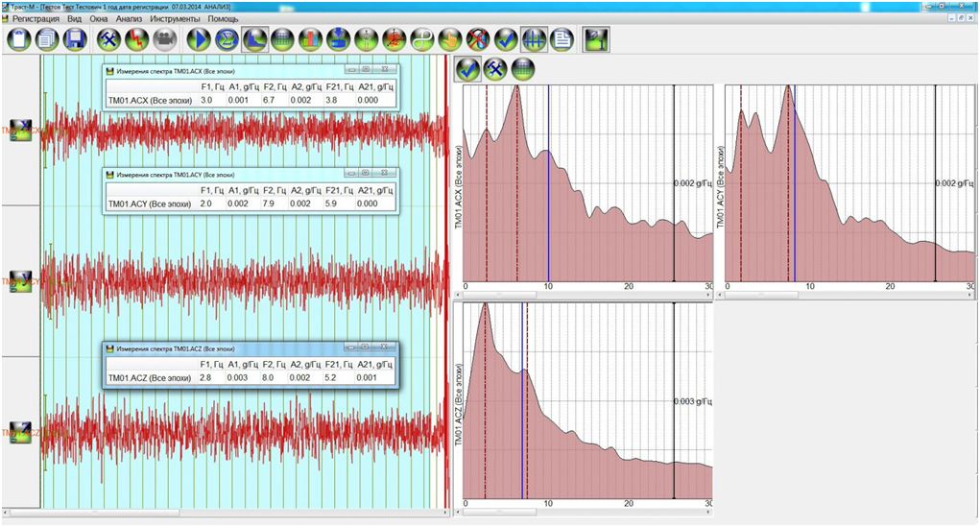This screenshot has width=980, height=527.
Task: Click the infinity loop toolbar icon
Action: coord(422,39)
